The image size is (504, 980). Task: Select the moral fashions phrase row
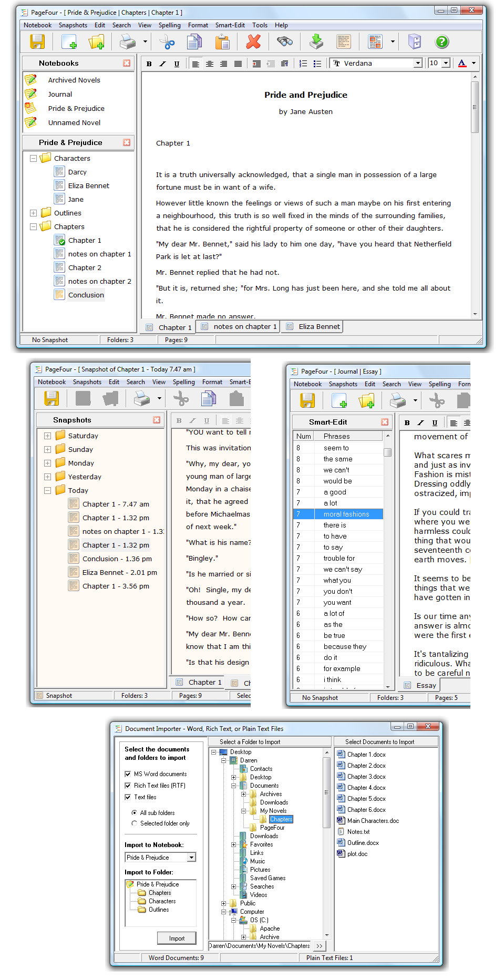point(338,514)
